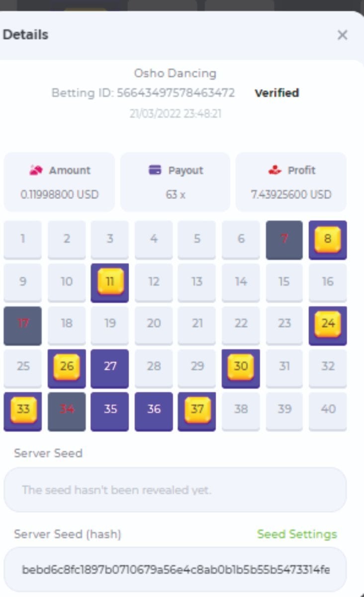Image resolution: width=364 pixels, height=597 pixels.
Task: Click the Server Seed field
Action: tap(175, 490)
